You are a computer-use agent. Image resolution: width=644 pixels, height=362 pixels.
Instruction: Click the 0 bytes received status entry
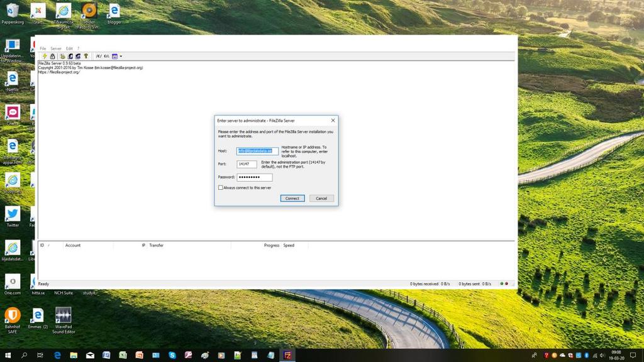tap(424, 284)
